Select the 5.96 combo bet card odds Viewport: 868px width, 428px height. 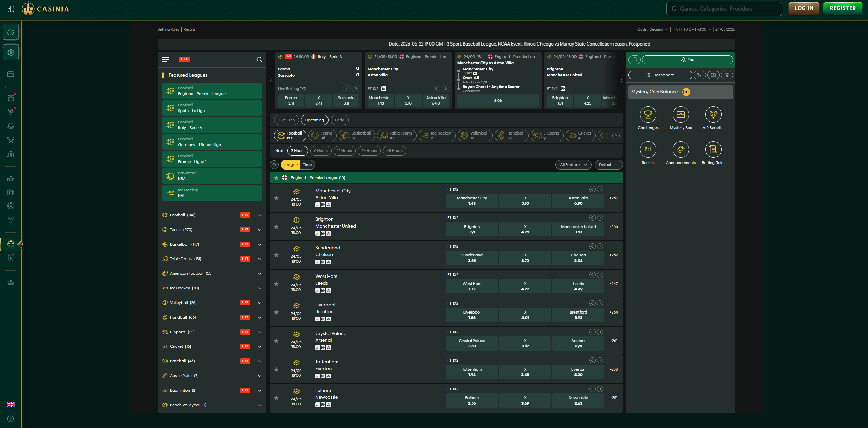[x=498, y=101]
